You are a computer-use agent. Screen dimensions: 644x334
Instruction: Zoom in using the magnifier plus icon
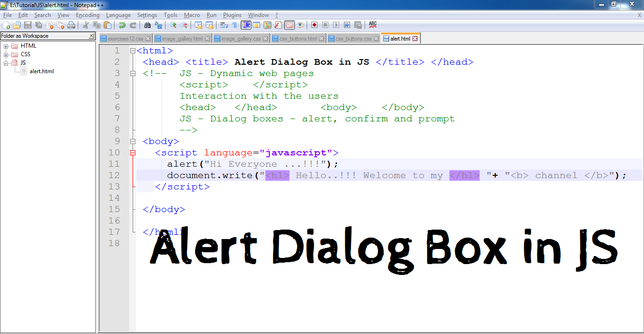click(173, 25)
